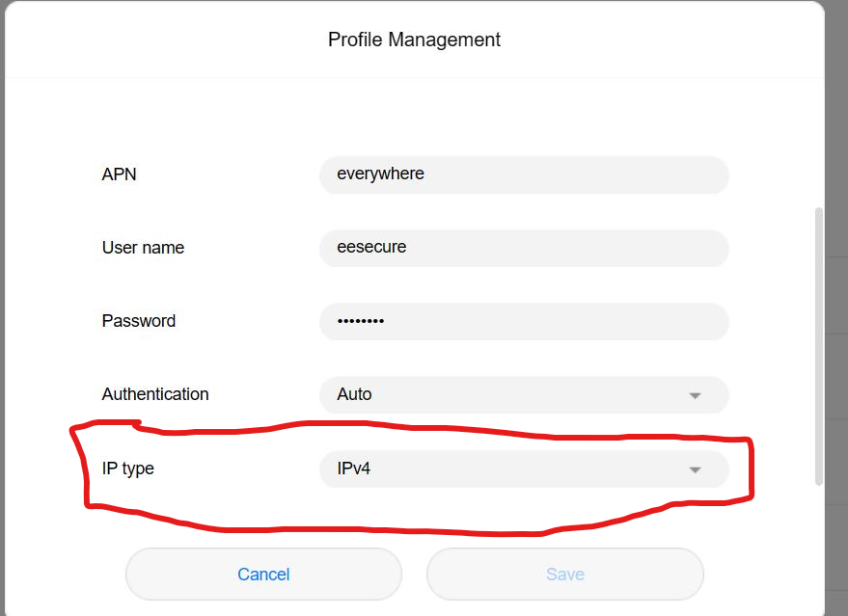Click the Authentication dropdown arrow icon
Screen dimensions: 848x616
(x=695, y=396)
